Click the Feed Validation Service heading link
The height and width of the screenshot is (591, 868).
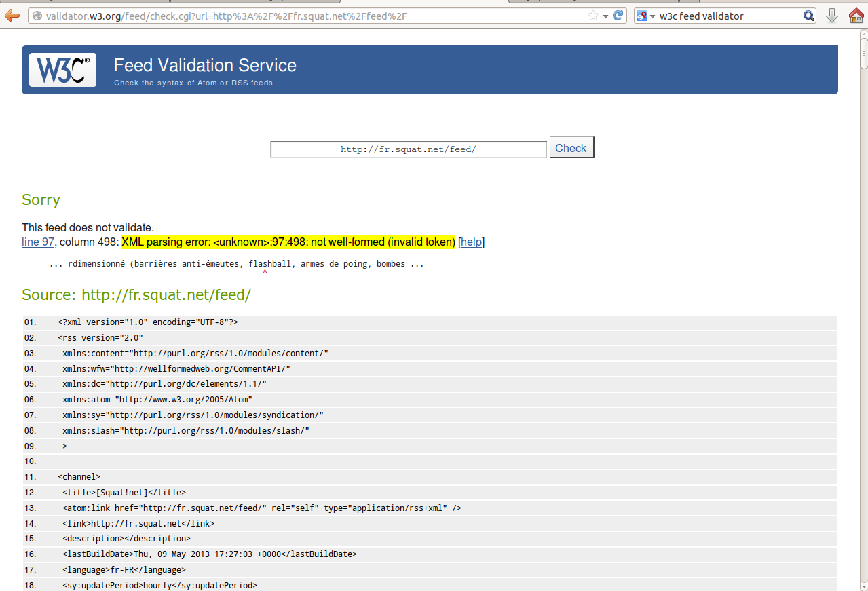205,65
